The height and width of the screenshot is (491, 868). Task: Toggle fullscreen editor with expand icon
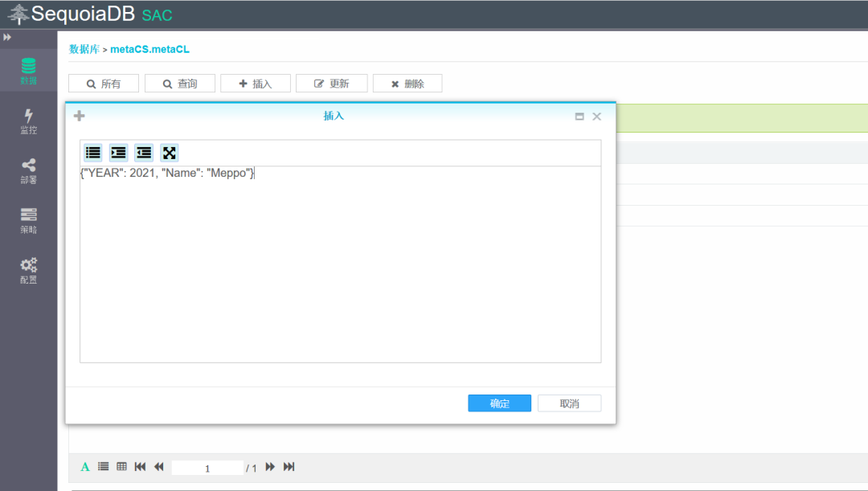(170, 153)
